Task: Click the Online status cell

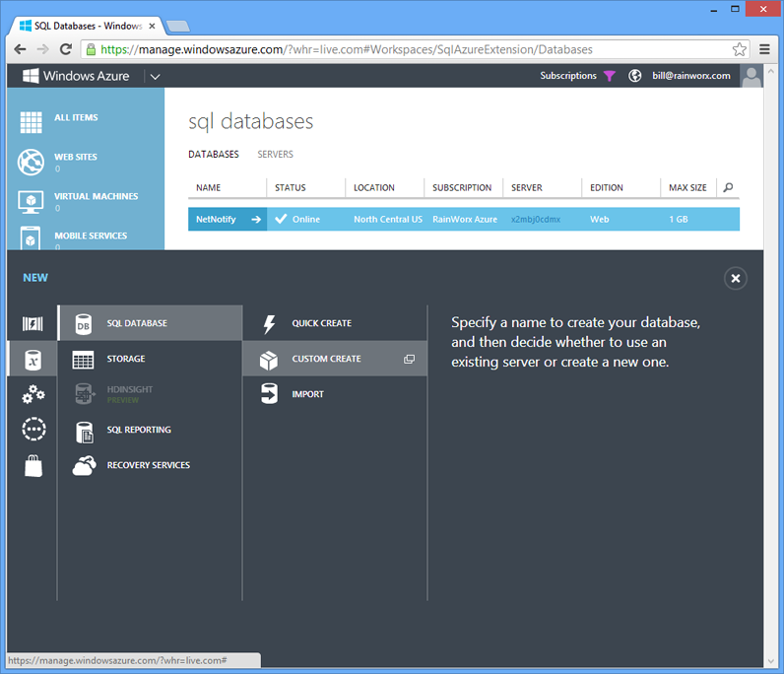Action: click(306, 219)
